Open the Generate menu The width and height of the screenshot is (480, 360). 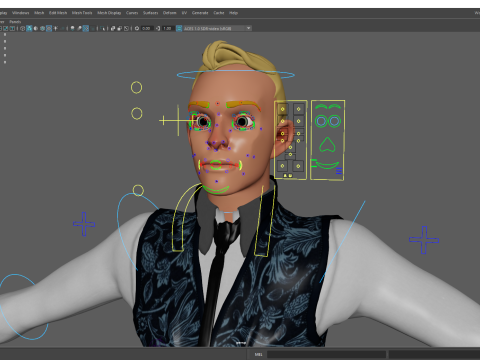(200, 13)
